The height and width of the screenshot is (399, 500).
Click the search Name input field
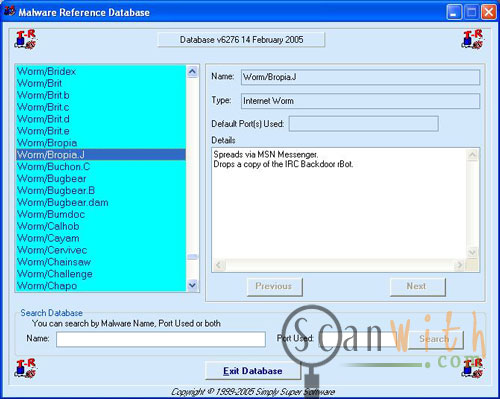(161, 339)
